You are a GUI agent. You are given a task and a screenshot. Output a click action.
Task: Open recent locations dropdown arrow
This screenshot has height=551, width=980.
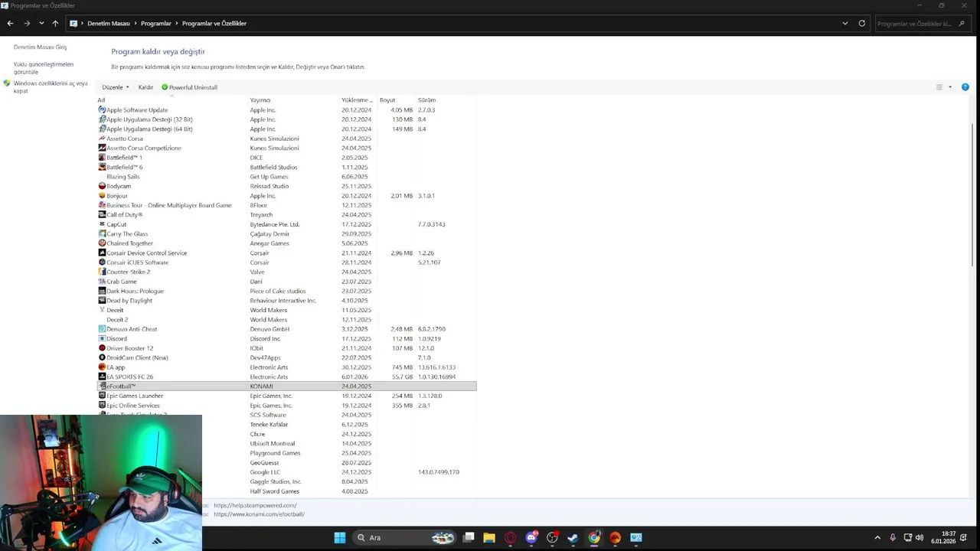[x=41, y=23]
